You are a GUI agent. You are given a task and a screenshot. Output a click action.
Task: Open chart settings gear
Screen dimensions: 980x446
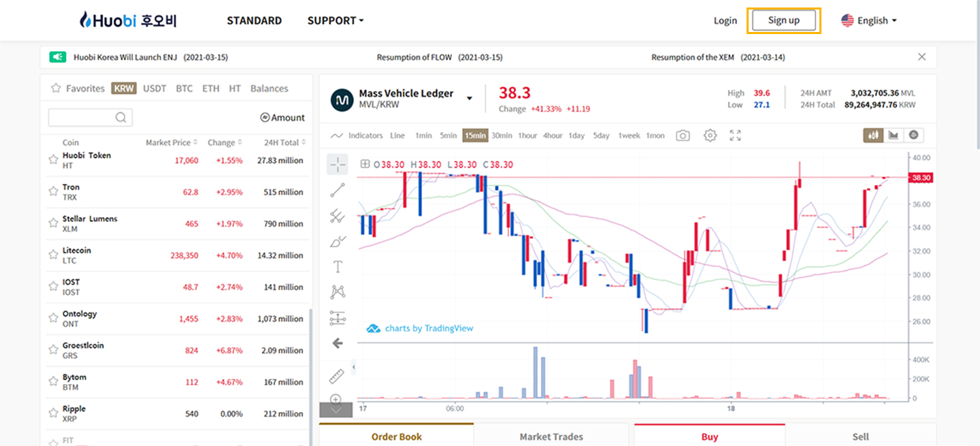pos(710,136)
